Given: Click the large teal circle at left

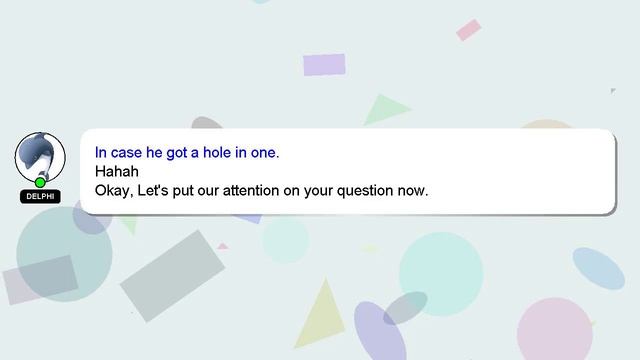Looking at the screenshot, I should [64, 254].
